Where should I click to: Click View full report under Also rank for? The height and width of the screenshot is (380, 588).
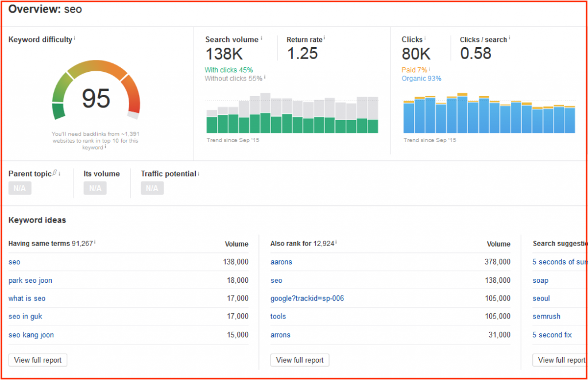pyautogui.click(x=300, y=360)
